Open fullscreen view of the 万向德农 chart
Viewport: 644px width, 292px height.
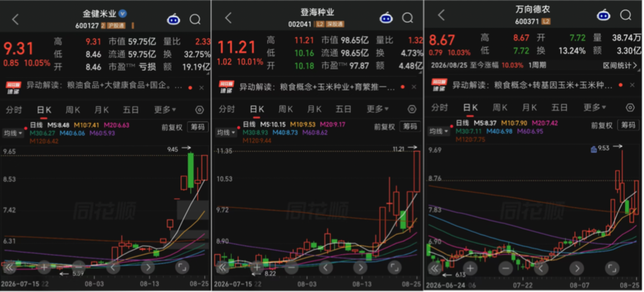coord(612,269)
